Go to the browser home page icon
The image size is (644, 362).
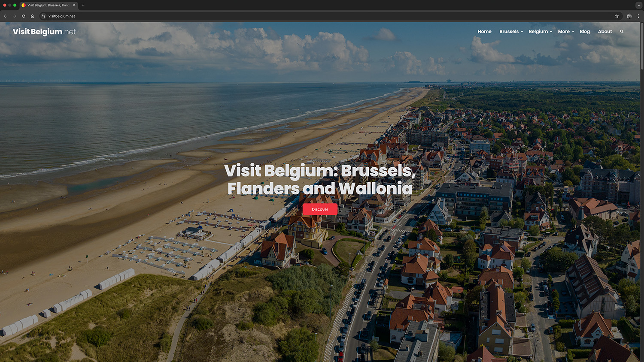33,16
